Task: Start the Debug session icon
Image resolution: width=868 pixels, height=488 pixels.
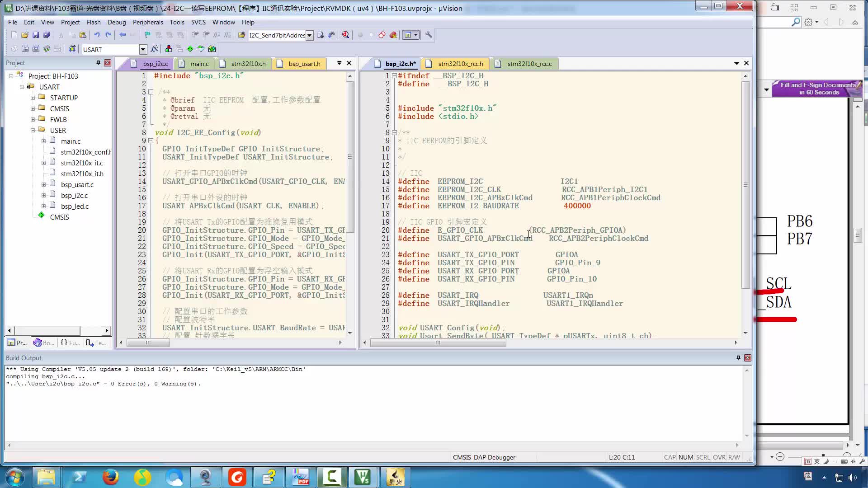Action: coord(346,35)
